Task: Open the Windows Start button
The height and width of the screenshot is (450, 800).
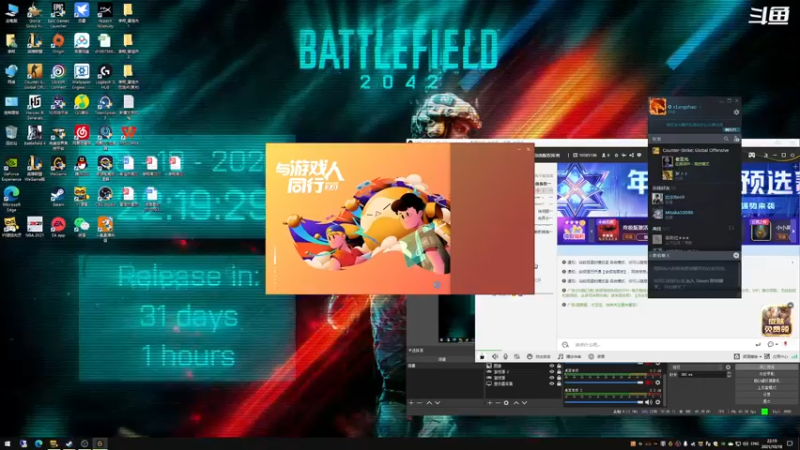Action: 7,443
